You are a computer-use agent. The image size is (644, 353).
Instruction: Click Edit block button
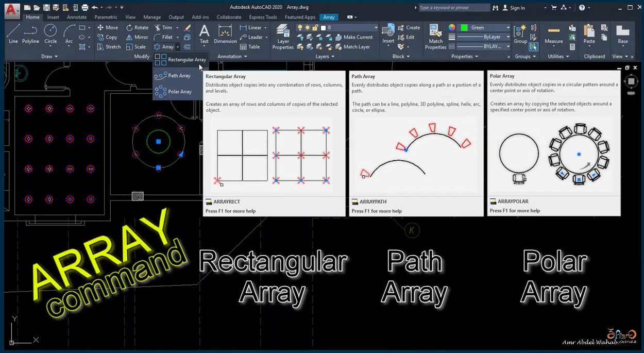(406, 37)
